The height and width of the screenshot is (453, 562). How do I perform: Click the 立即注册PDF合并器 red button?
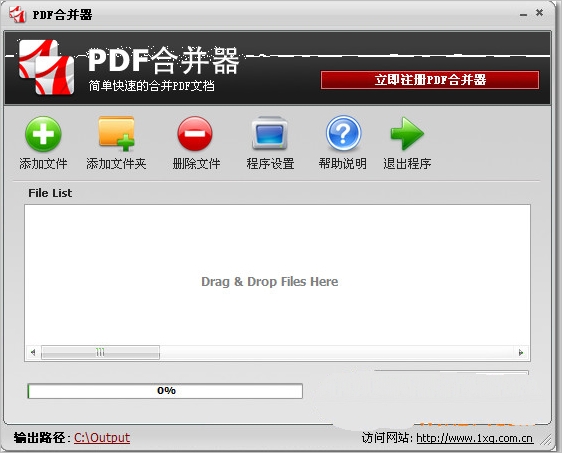tap(430, 80)
